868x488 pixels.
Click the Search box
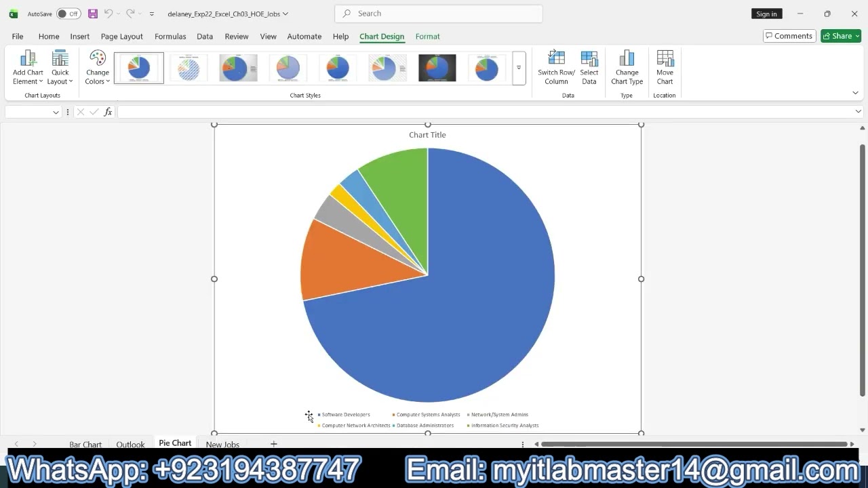click(x=439, y=14)
